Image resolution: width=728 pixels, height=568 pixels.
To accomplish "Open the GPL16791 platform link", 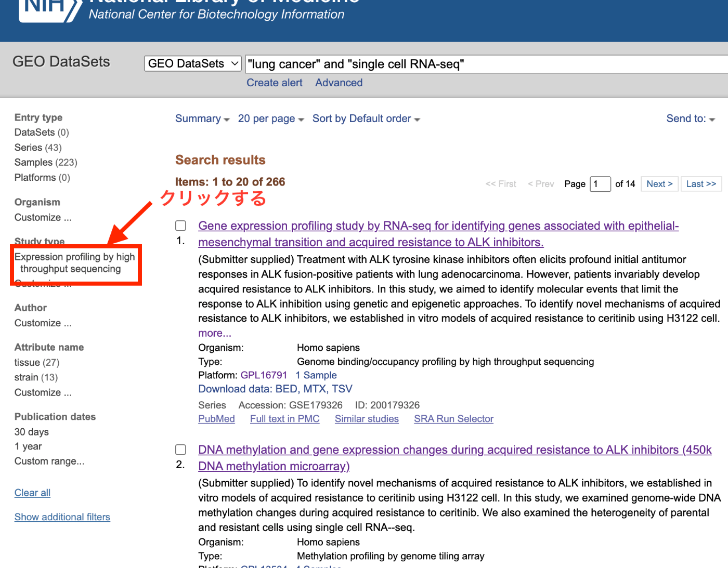I will pos(264,375).
